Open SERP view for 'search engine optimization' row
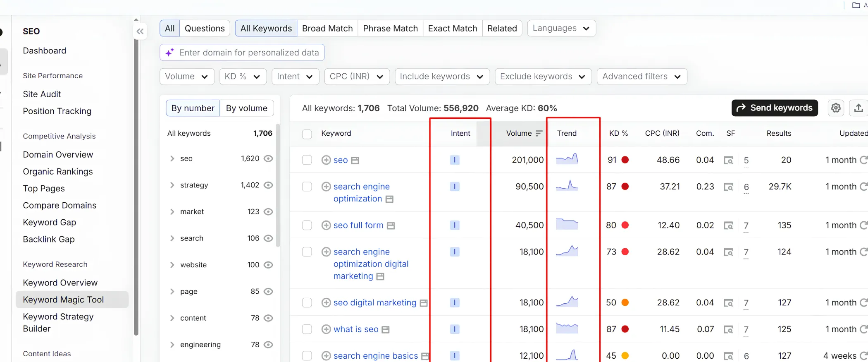868x362 pixels. (x=728, y=187)
